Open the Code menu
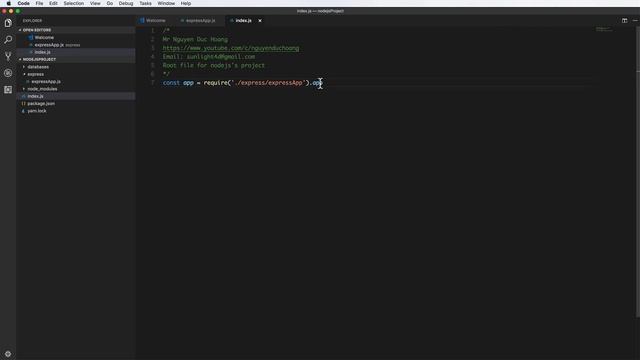Image resolution: width=640 pixels, height=360 pixels. (x=23, y=3)
